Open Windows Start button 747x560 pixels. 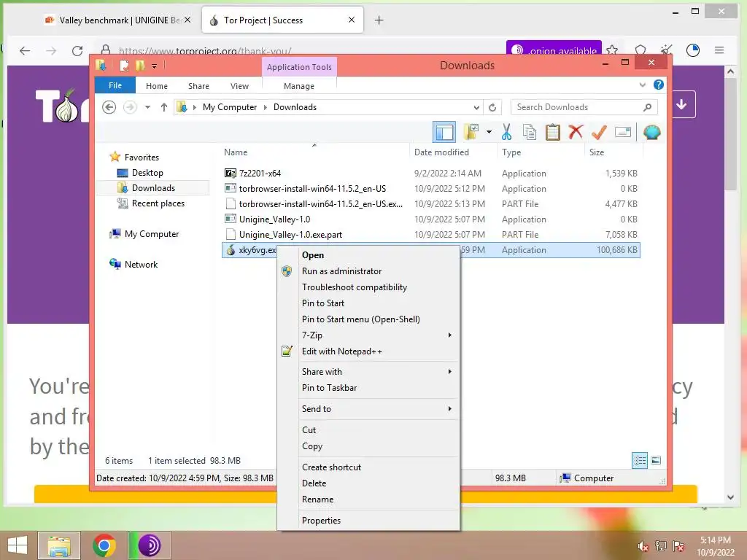[18, 545]
